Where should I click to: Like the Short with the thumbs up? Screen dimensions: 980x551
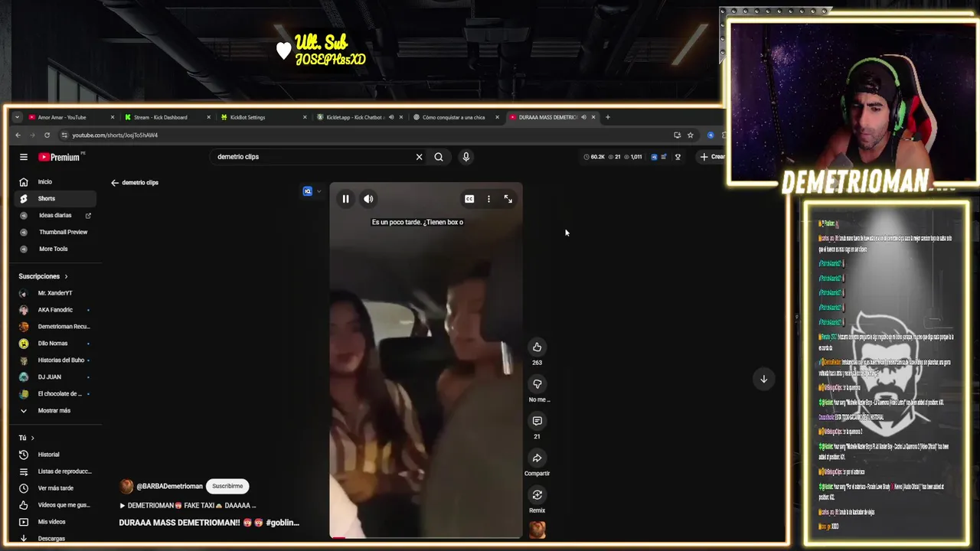(x=537, y=347)
